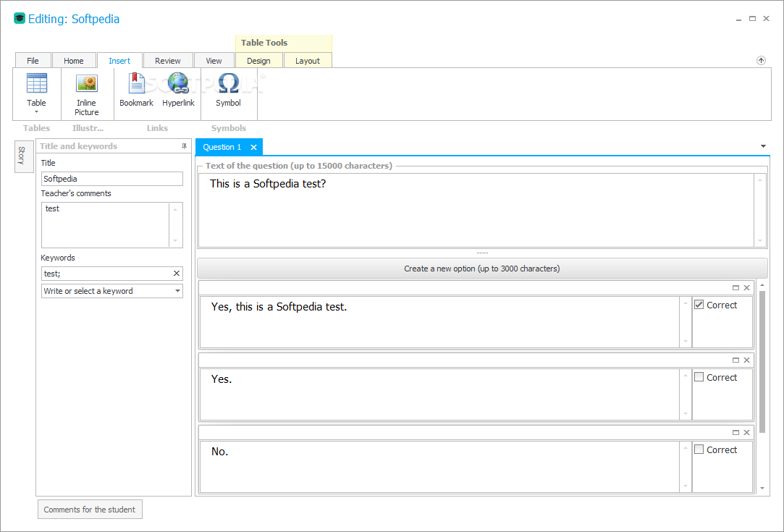
Task: Click the Teacher's comments scroll-down arrow
Action: coord(175,240)
